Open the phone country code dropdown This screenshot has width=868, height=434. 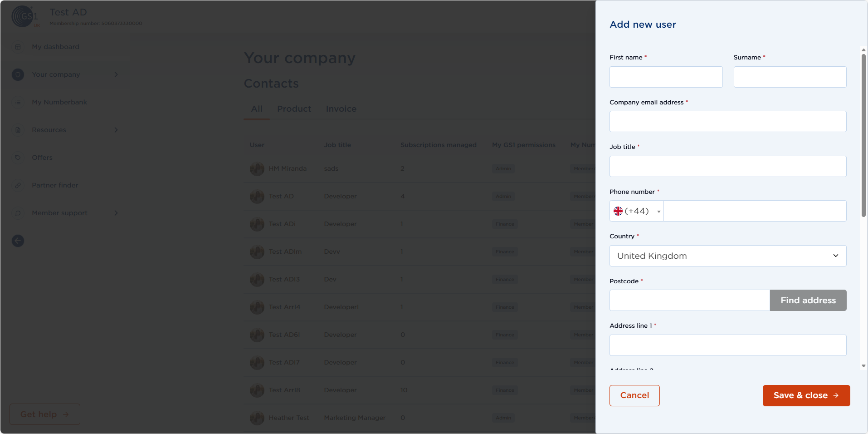pos(637,211)
